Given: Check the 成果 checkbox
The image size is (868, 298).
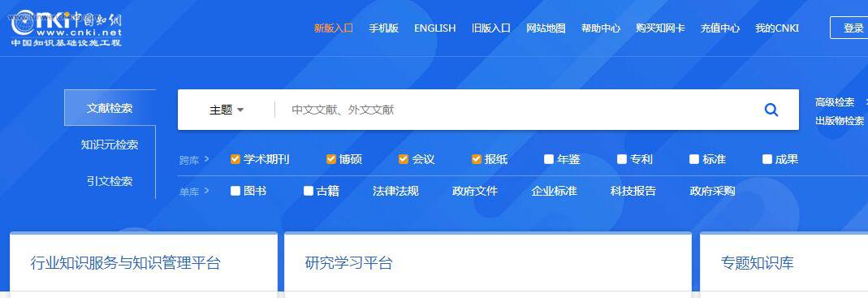Looking at the screenshot, I should pyautogui.click(x=767, y=159).
